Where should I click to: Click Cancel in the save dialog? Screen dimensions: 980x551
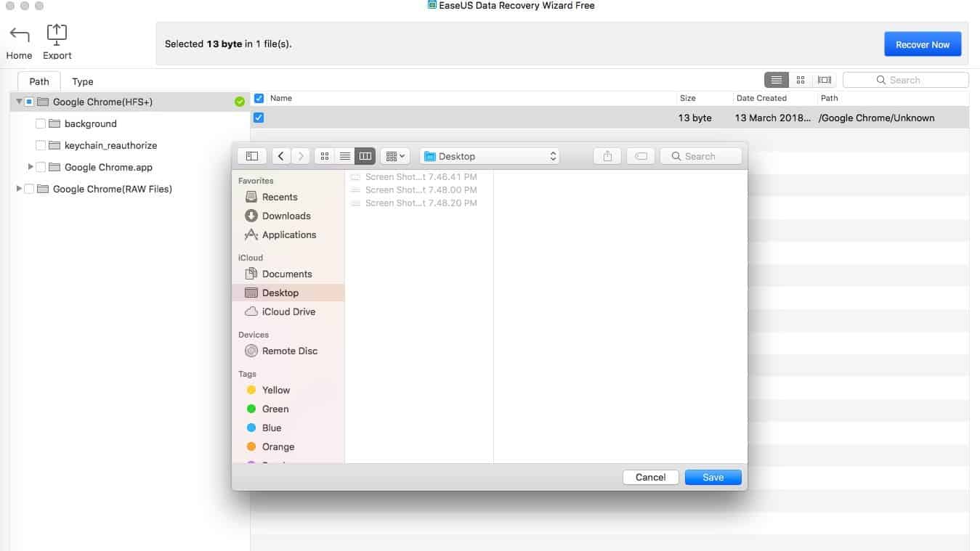pos(650,477)
